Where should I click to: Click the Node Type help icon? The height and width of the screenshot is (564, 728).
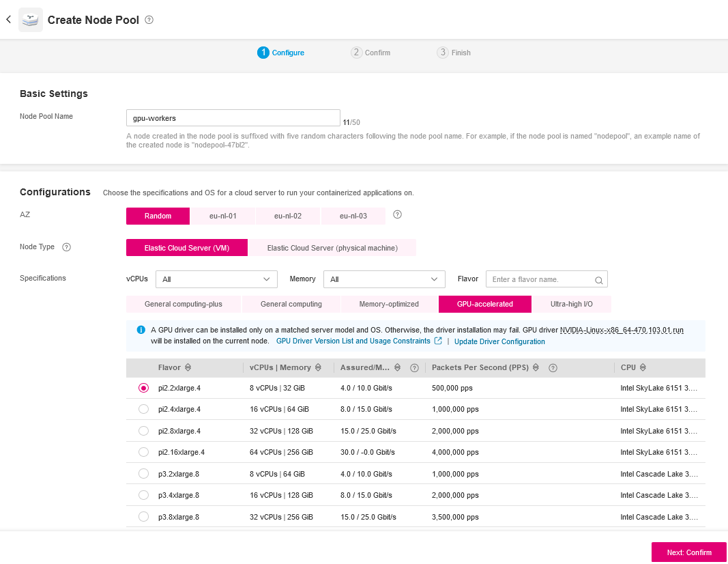coord(66,247)
